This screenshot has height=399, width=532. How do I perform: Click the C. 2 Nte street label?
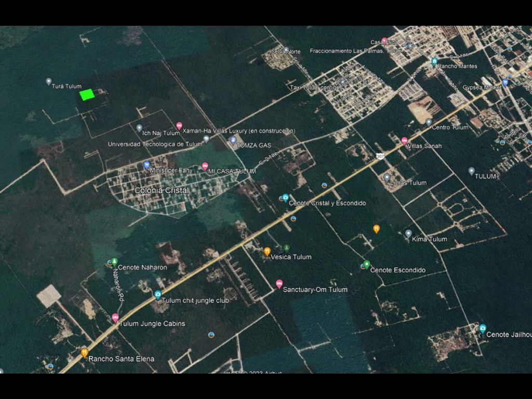[268, 159]
